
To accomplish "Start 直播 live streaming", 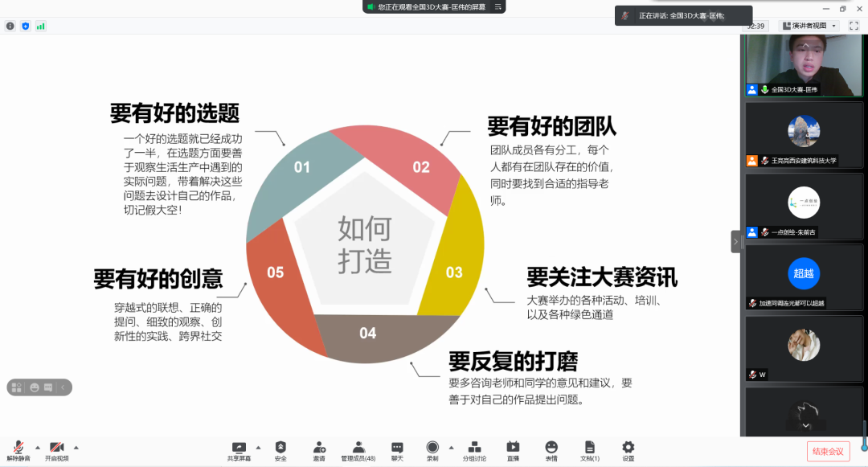I will pyautogui.click(x=513, y=449).
